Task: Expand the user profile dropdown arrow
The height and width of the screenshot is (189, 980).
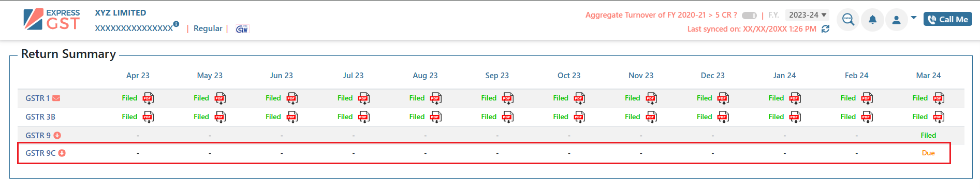Action: [914, 18]
